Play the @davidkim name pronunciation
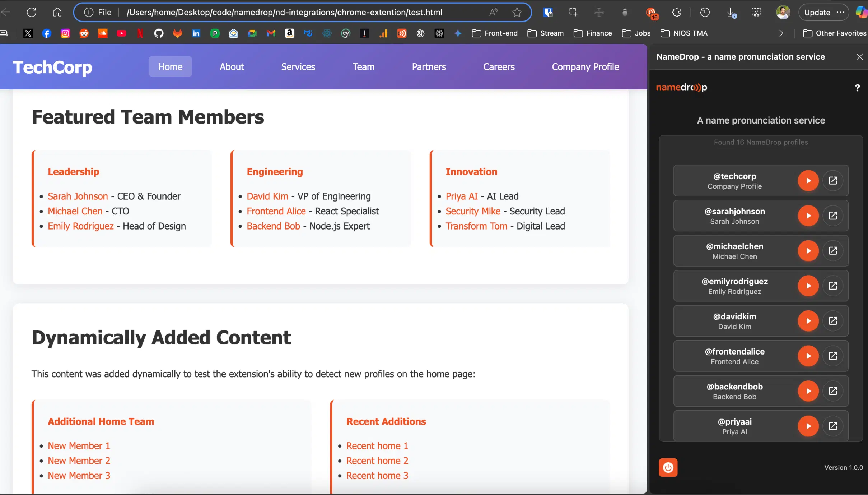This screenshot has width=868, height=495. (808, 321)
